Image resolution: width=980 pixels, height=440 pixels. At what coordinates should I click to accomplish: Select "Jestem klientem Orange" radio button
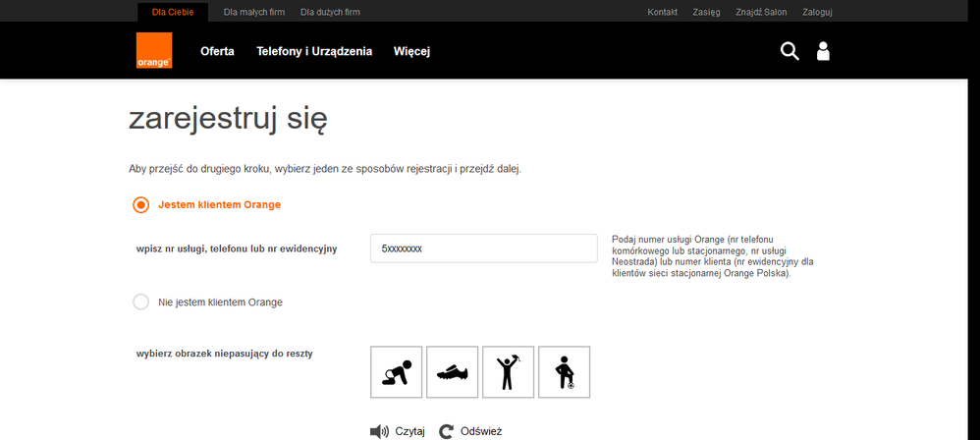tap(141, 204)
